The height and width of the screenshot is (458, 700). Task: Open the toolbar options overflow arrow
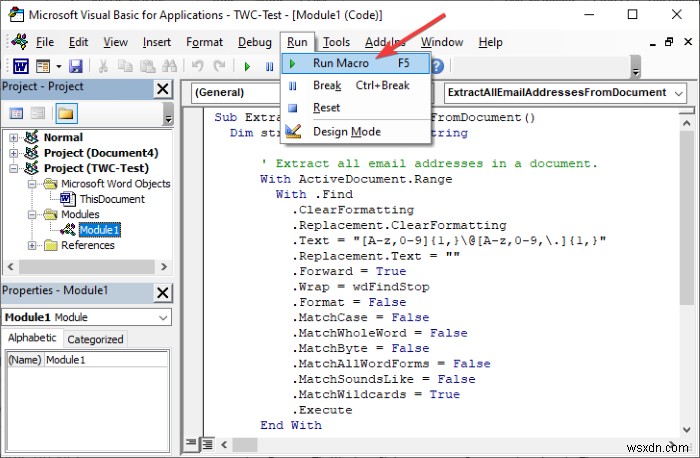coord(636,67)
